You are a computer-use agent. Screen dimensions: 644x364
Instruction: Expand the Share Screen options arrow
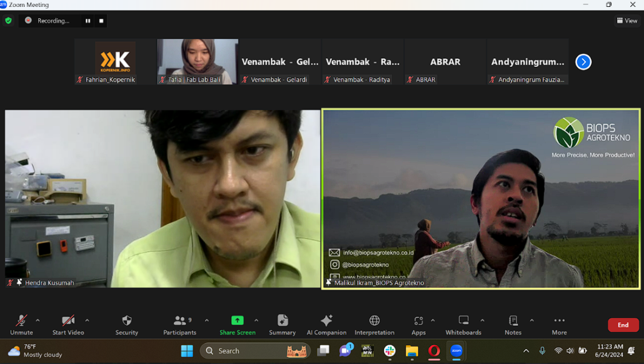pos(256,321)
